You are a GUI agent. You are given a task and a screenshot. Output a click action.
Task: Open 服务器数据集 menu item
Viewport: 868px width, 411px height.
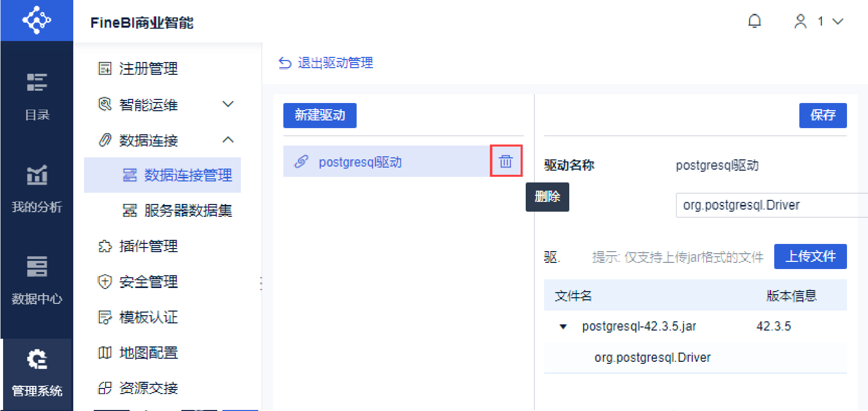(x=177, y=210)
